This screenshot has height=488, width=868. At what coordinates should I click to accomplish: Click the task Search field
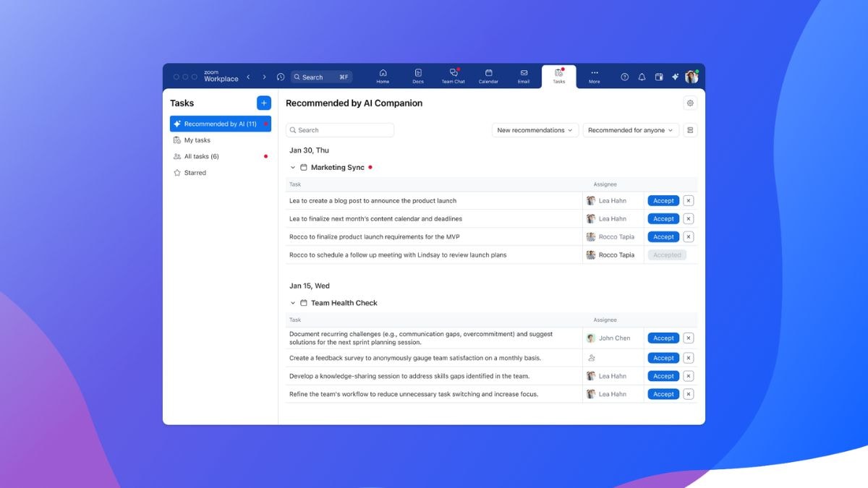click(x=340, y=130)
